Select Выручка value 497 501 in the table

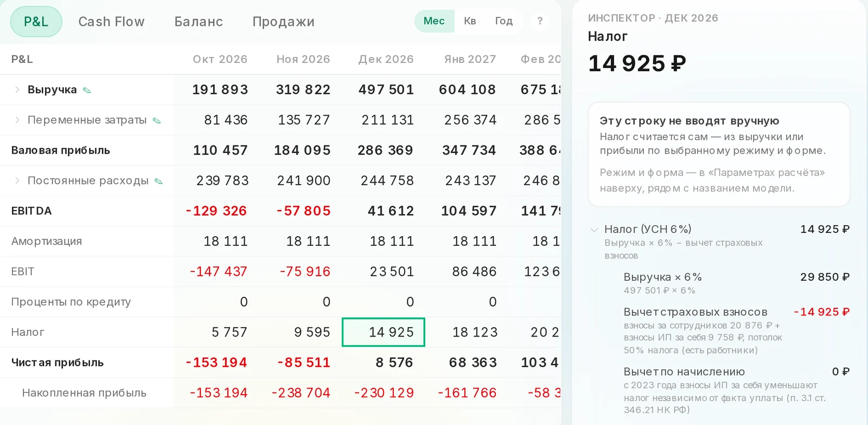pos(386,90)
